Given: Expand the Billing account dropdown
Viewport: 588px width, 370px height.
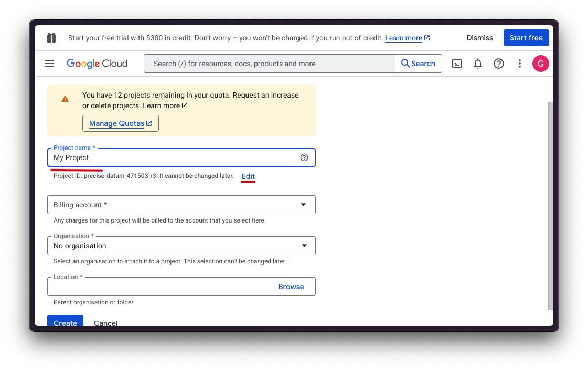Looking at the screenshot, I should (181, 205).
